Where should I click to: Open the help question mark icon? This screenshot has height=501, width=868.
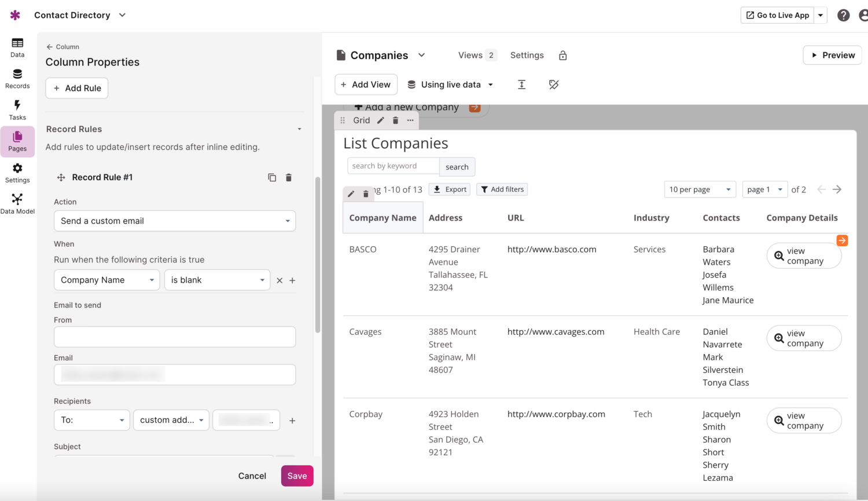843,16
